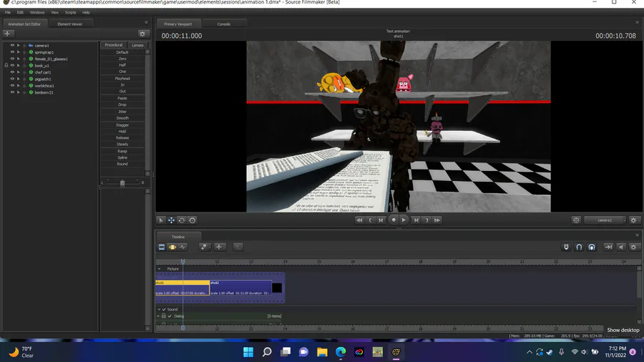Select the screen manipulator circle tool
Screen dimensions: 644x362
point(192,220)
